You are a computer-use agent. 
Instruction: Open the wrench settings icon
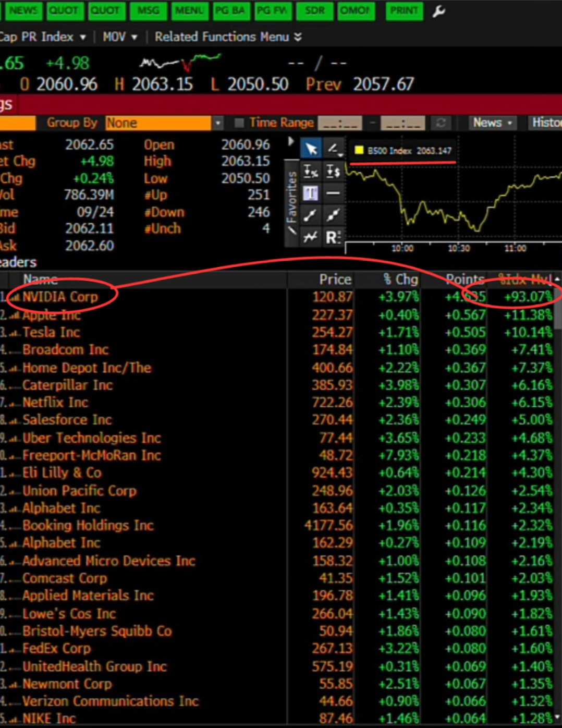click(439, 11)
